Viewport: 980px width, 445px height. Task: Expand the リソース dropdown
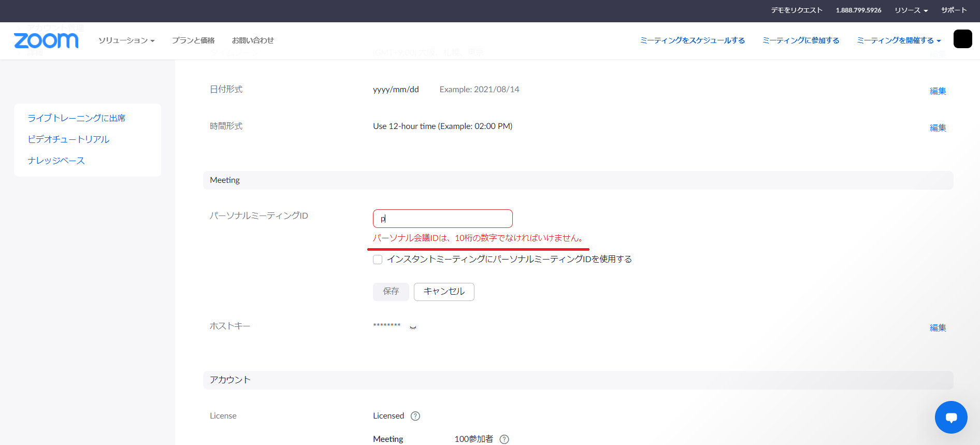point(911,10)
